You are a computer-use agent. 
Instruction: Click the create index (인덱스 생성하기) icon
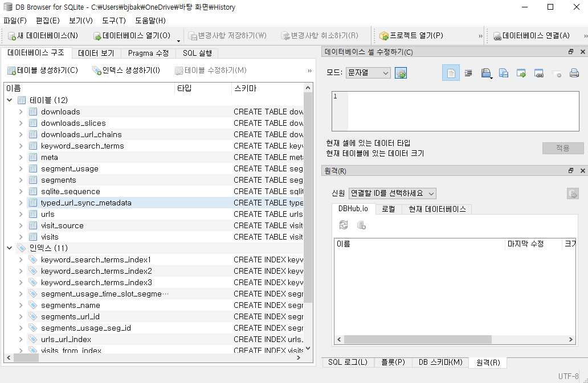[97, 71]
